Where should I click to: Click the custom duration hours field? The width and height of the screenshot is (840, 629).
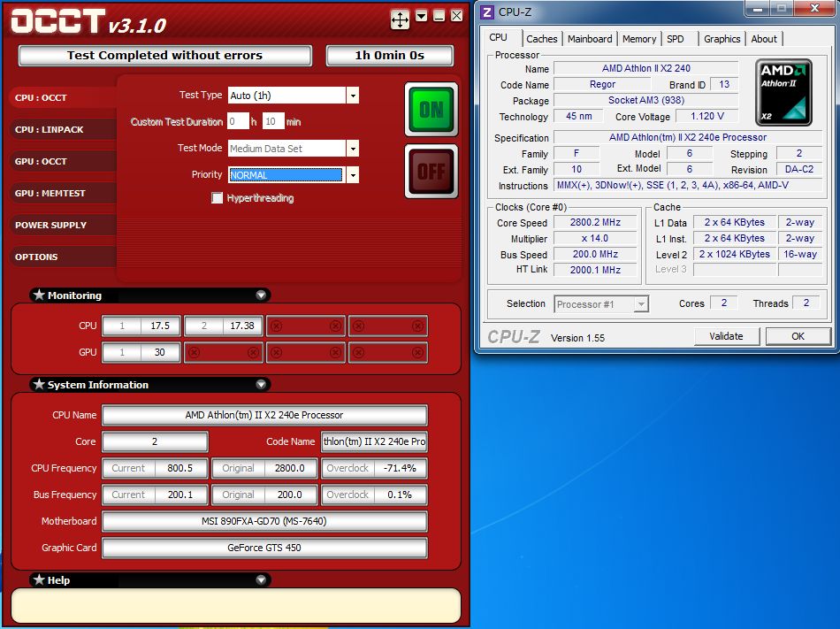click(x=238, y=121)
